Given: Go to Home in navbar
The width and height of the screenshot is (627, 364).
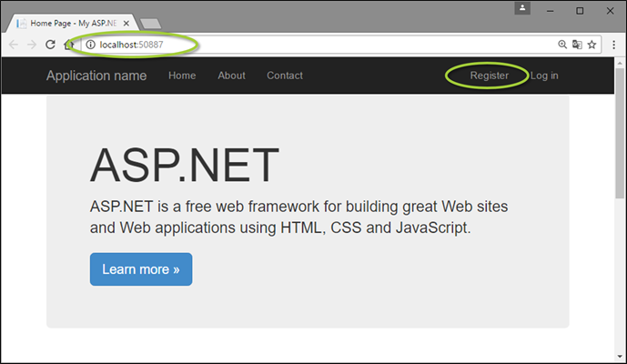Looking at the screenshot, I should point(182,76).
